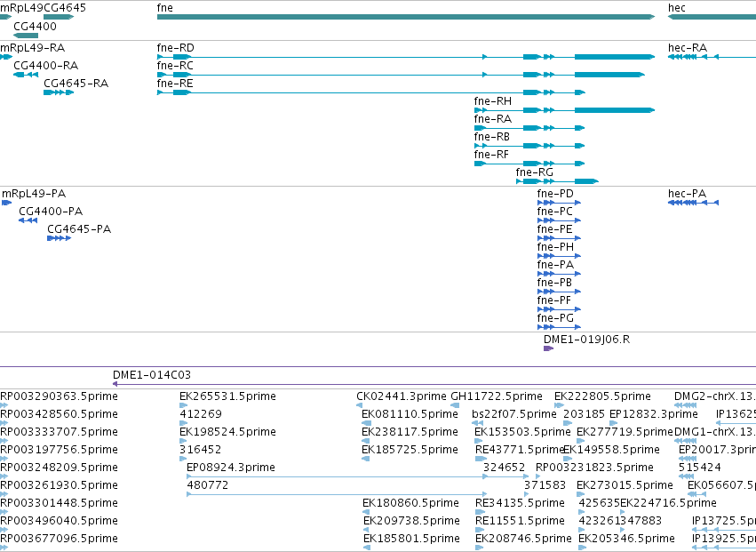Select the DME1-014C03 feature label

pyautogui.click(x=152, y=375)
